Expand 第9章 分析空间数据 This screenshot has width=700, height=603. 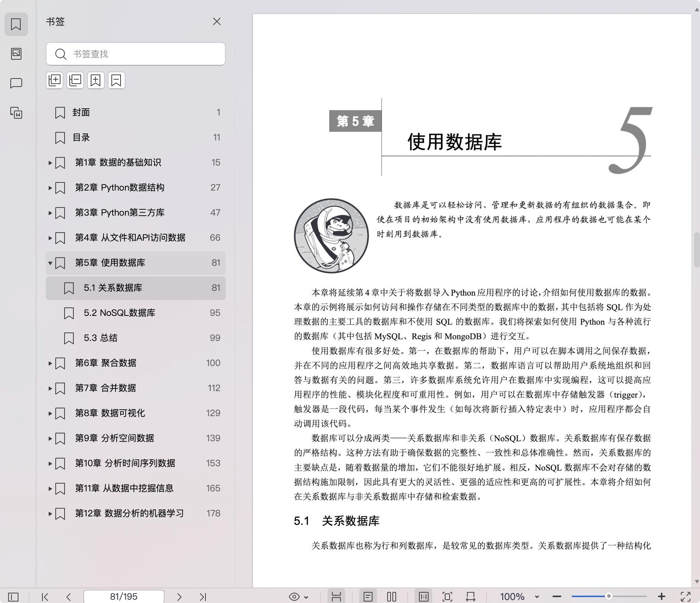50,439
